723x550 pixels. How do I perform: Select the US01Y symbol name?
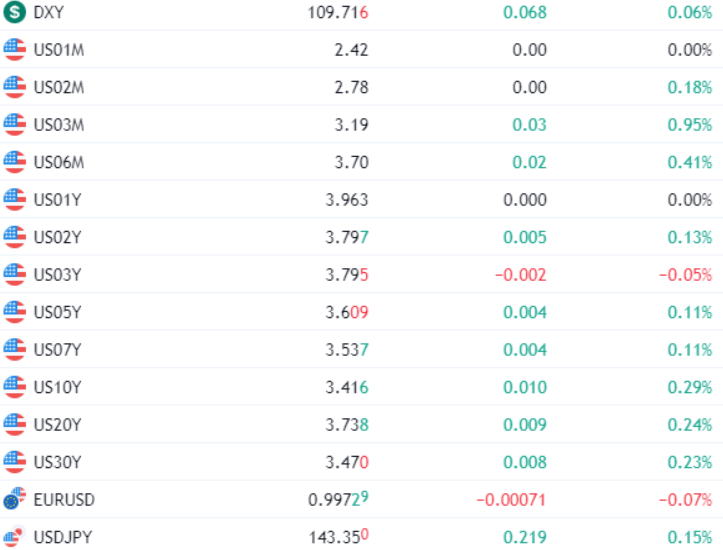click(x=57, y=200)
